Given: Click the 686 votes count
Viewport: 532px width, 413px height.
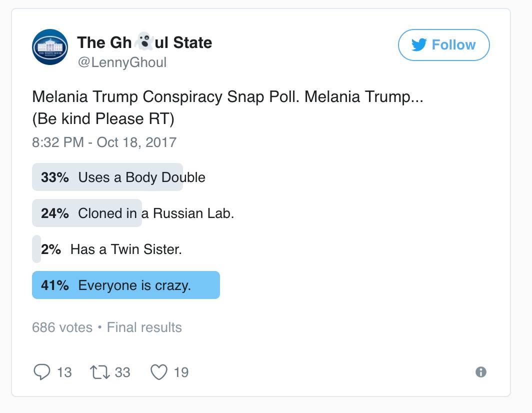Looking at the screenshot, I should [x=62, y=327].
